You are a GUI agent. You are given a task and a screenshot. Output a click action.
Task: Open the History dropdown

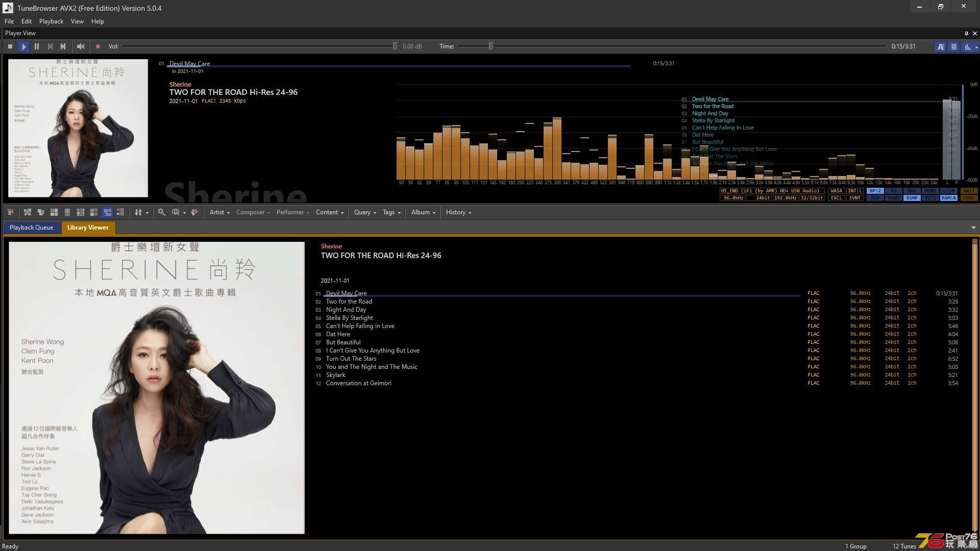pos(458,212)
